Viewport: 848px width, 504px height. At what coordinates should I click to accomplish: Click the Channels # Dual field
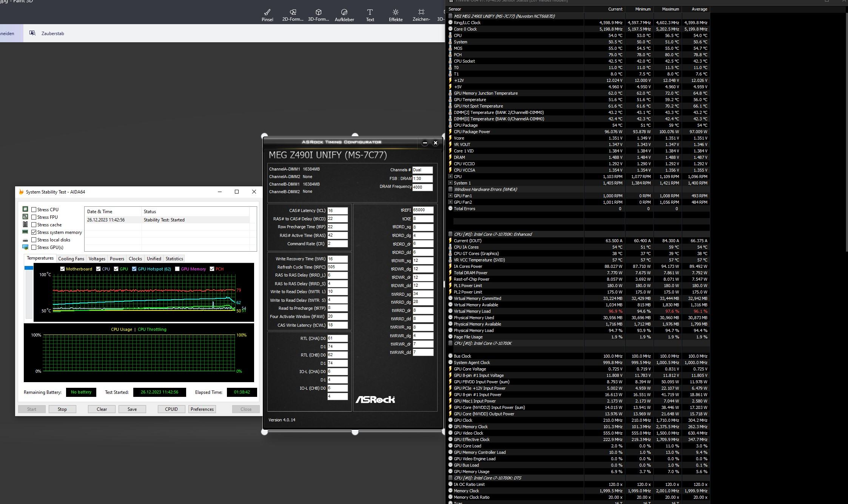(x=422, y=170)
